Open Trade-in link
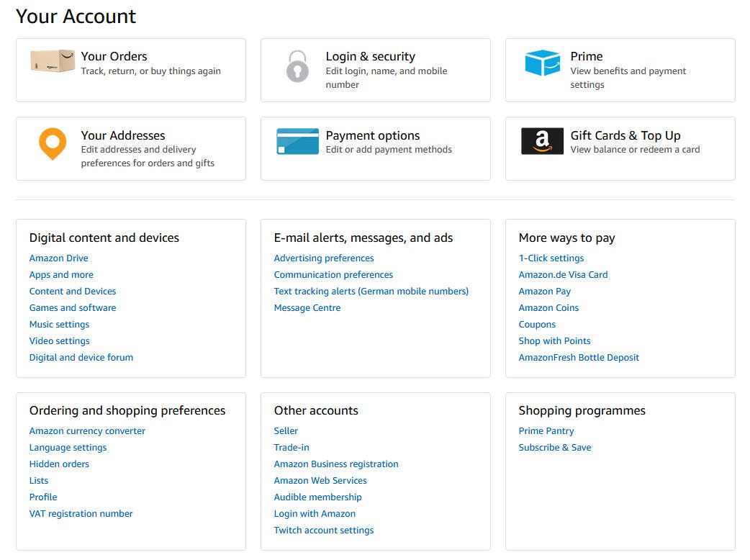 click(x=292, y=448)
